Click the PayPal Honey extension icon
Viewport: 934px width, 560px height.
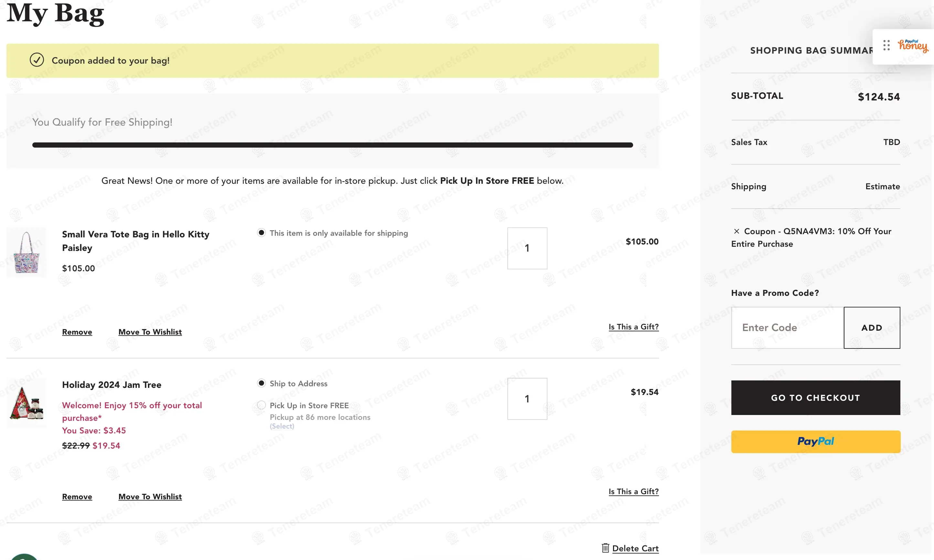(x=913, y=46)
